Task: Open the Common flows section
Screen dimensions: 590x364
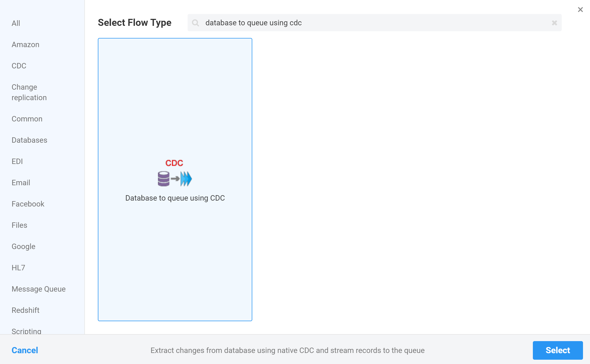Action: tap(27, 119)
